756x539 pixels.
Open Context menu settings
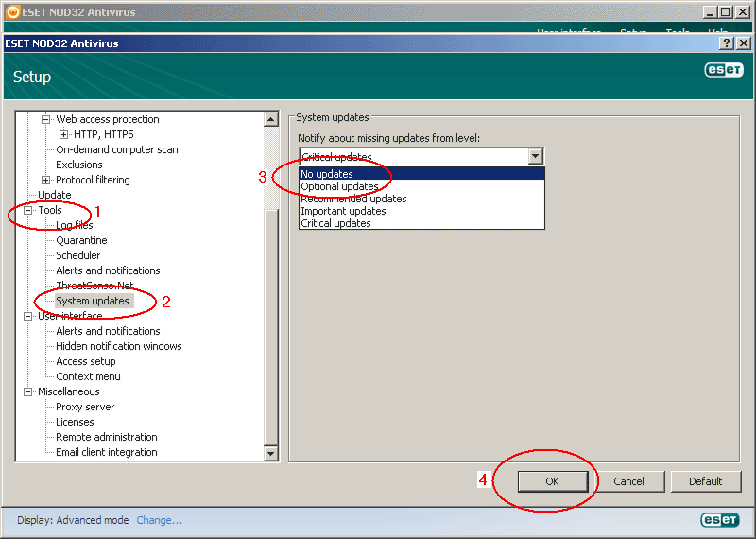[x=88, y=376]
